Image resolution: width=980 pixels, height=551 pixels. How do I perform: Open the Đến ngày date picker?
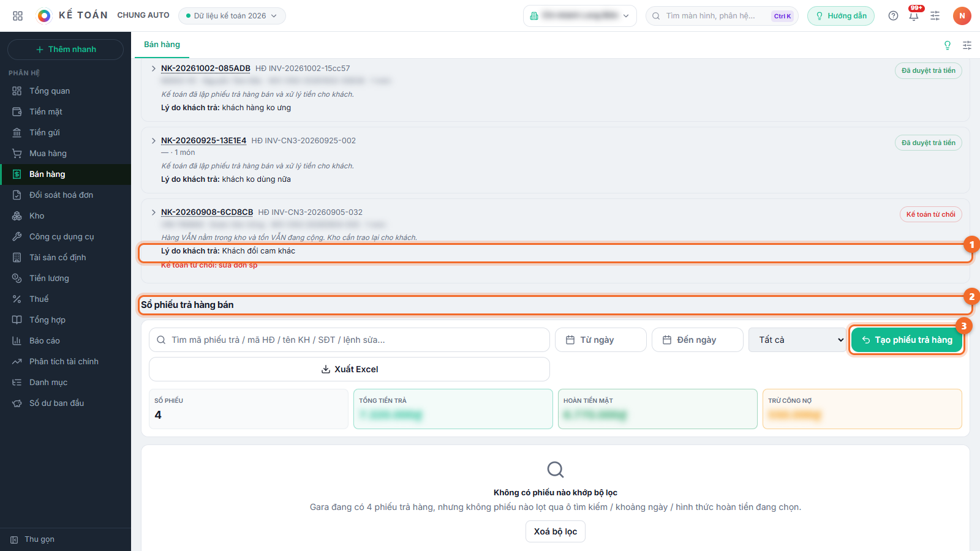pyautogui.click(x=698, y=340)
